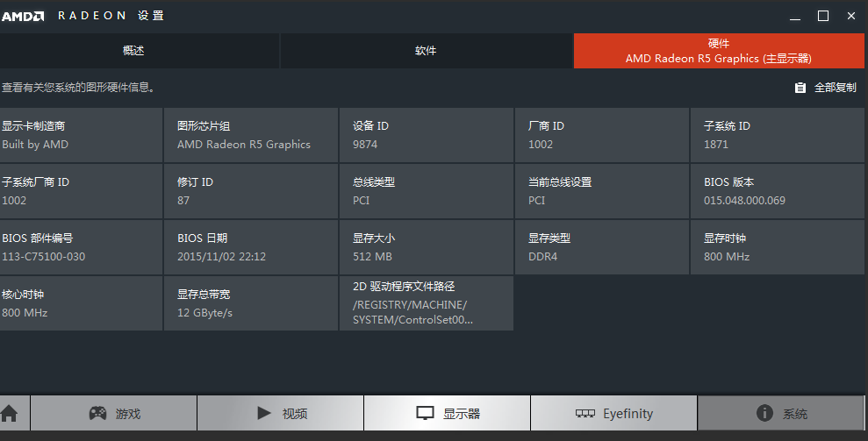Viewport: 868px width, 441px height.
Task: Click the home icon in bottom bar
Action: click(x=9, y=413)
